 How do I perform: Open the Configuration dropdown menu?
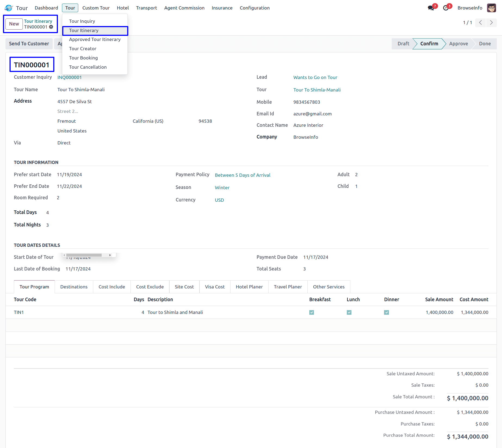(254, 8)
